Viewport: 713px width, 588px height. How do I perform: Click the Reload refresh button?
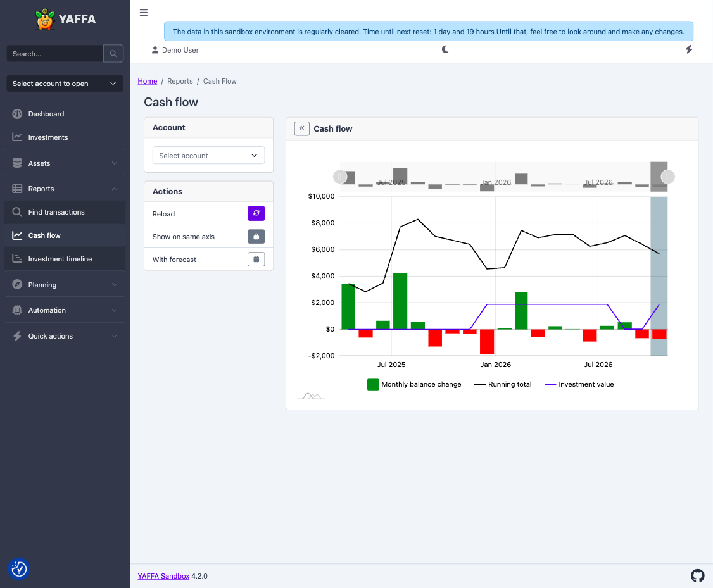[256, 213]
